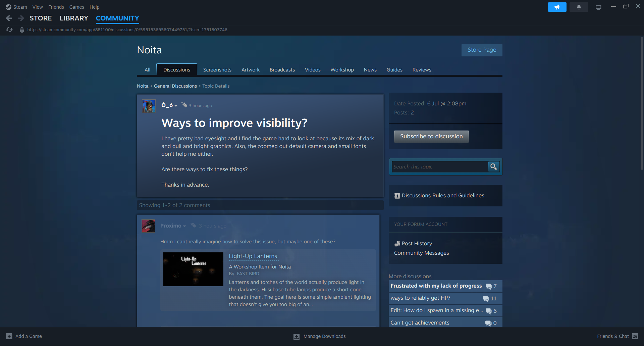Viewport: 644px width, 346px height.
Task: Click the Post History icon
Action: coord(397,244)
